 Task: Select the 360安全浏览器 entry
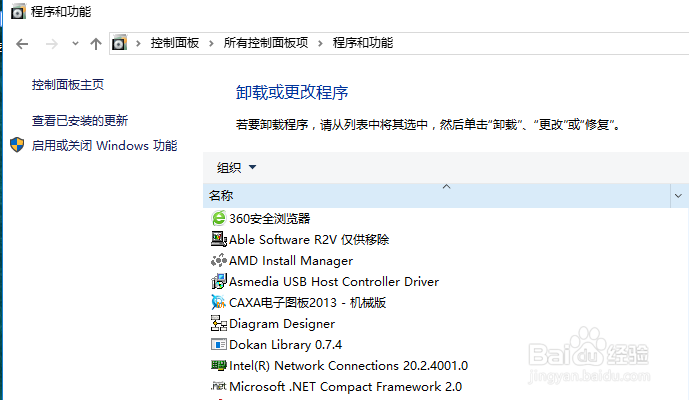[270, 218]
